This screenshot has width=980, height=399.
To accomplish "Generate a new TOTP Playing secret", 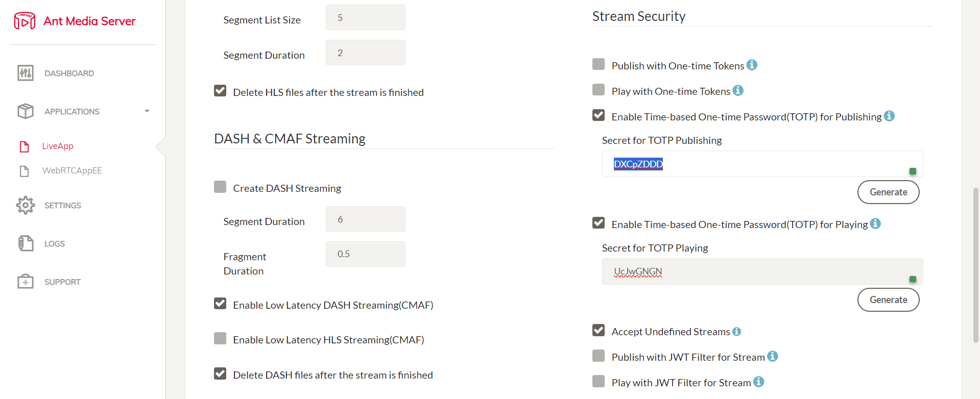I will click(888, 300).
